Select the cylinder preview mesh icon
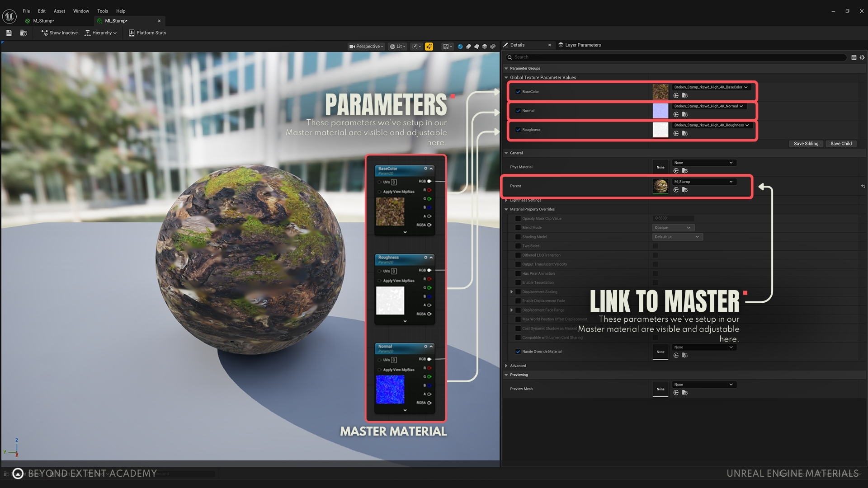Viewport: 868px width, 488px height. coord(468,47)
